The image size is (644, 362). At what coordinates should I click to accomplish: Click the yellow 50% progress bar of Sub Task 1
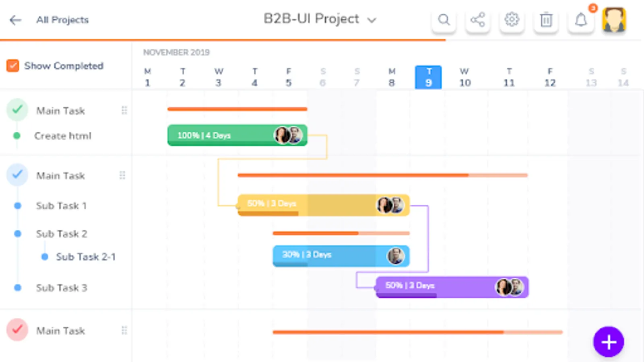pyautogui.click(x=324, y=205)
